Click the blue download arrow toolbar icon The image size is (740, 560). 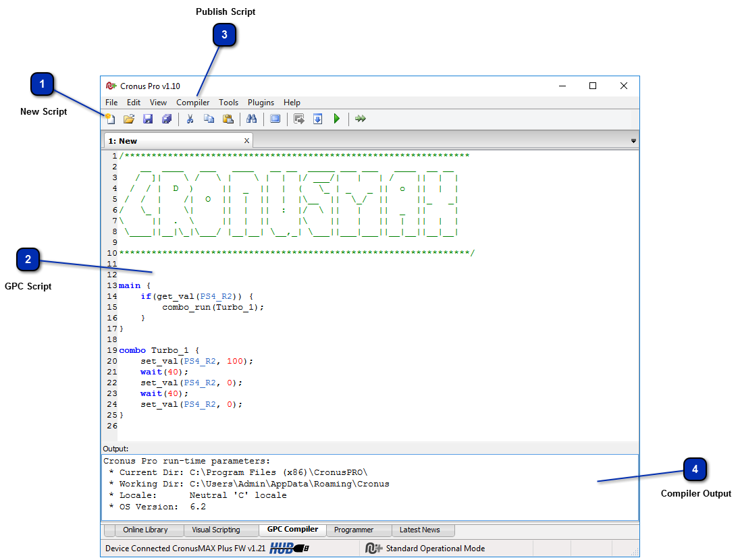pos(317,119)
